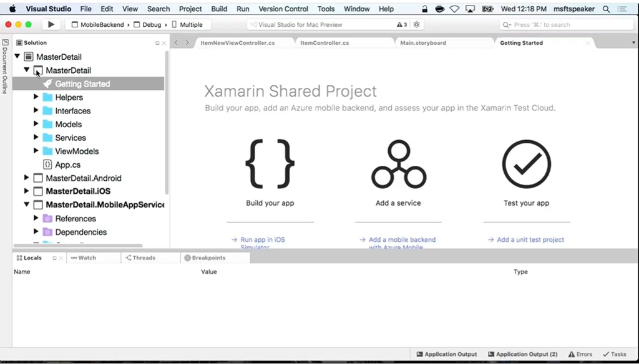Viewport: 639px width, 364px height.
Task: Open macOS Spotlight search icon
Action: pos(606,9)
